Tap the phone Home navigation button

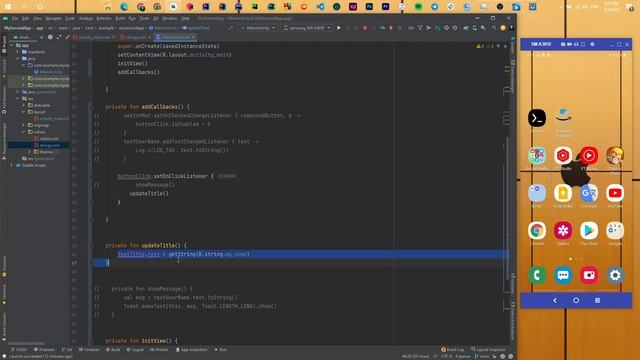576,300
